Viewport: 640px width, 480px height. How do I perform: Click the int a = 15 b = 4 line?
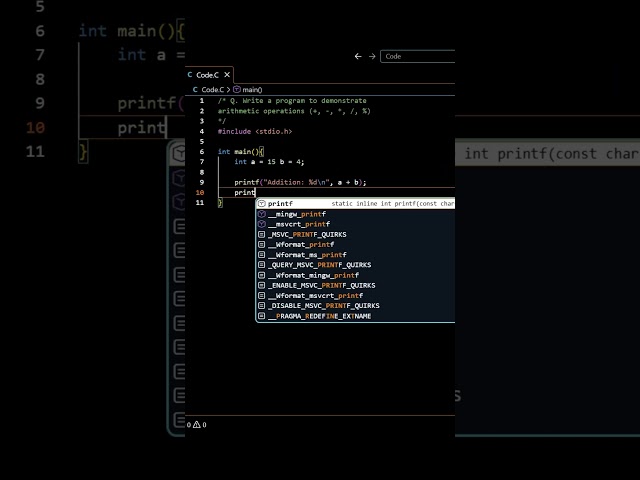click(269, 162)
